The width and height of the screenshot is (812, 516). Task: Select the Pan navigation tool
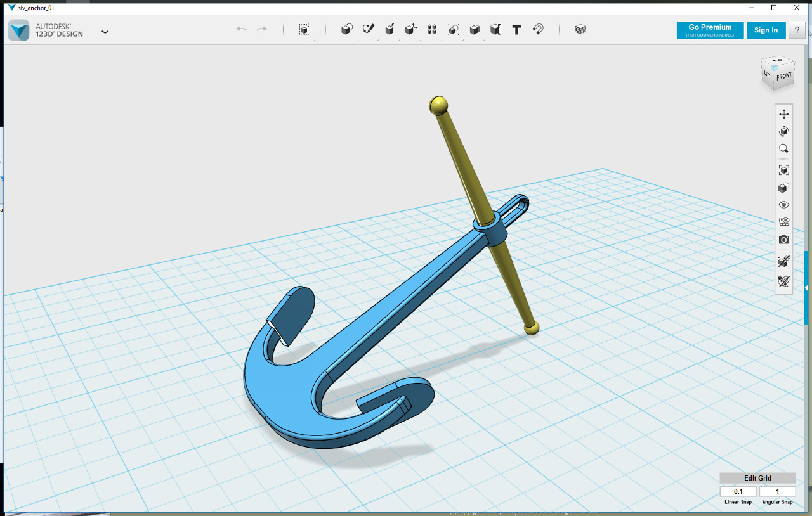pyautogui.click(x=784, y=114)
